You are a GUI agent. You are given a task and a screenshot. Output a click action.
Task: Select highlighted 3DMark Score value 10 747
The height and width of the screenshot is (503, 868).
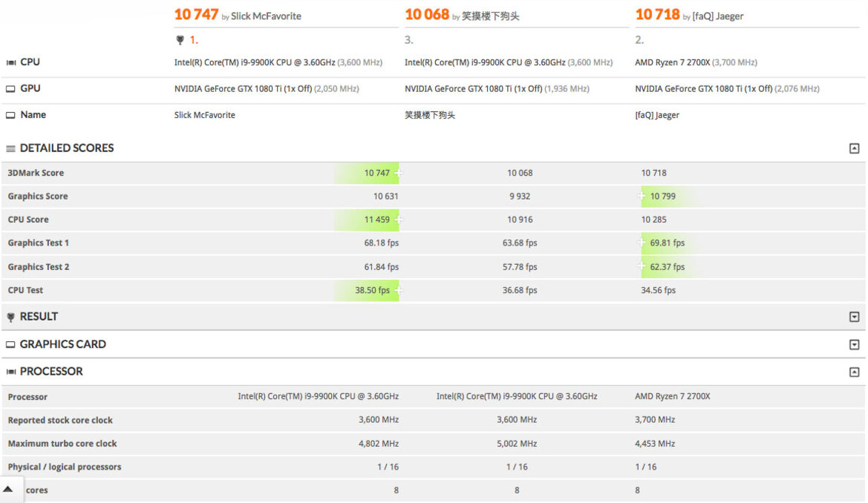pos(377,173)
